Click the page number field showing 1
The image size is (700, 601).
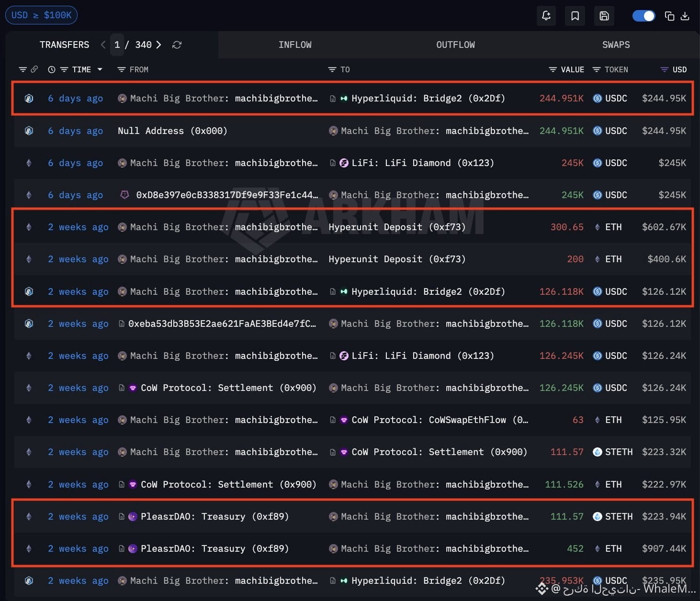(x=117, y=45)
